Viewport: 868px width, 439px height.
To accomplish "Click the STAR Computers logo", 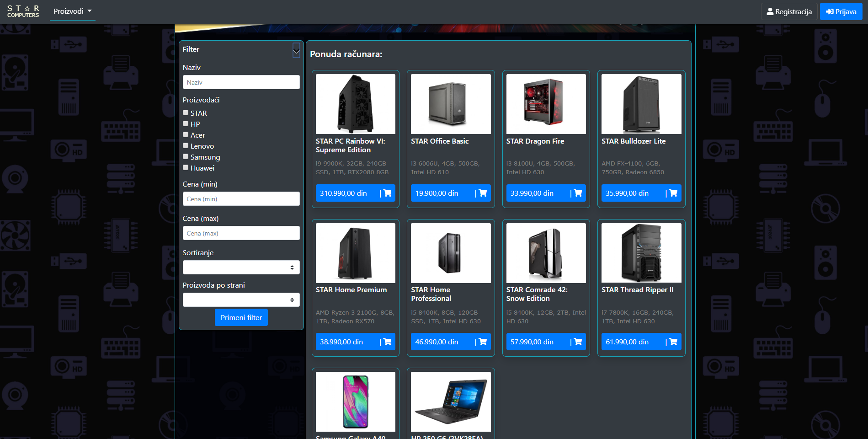I will click(x=23, y=11).
